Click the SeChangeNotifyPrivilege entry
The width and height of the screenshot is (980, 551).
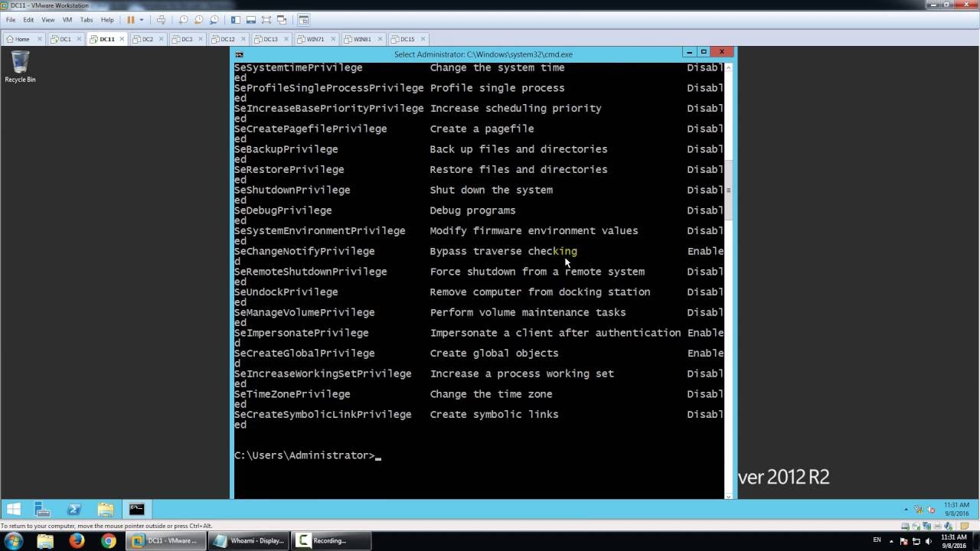point(305,251)
